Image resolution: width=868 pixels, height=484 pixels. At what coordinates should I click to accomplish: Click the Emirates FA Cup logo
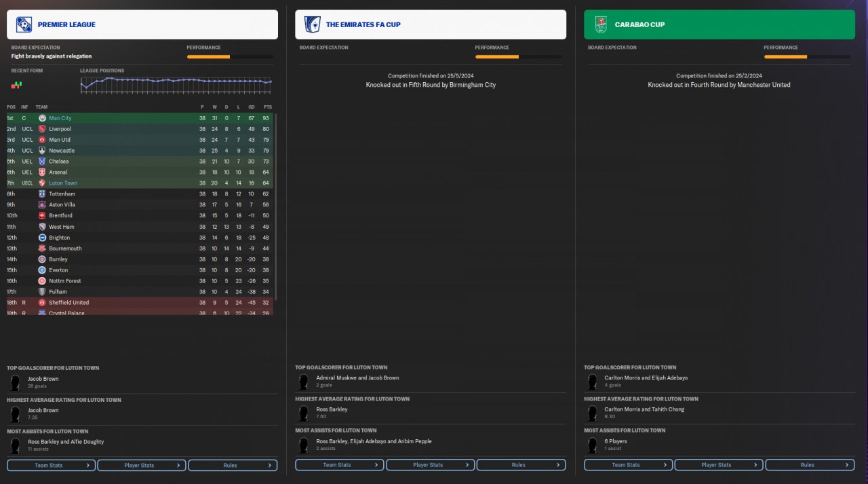tap(312, 24)
